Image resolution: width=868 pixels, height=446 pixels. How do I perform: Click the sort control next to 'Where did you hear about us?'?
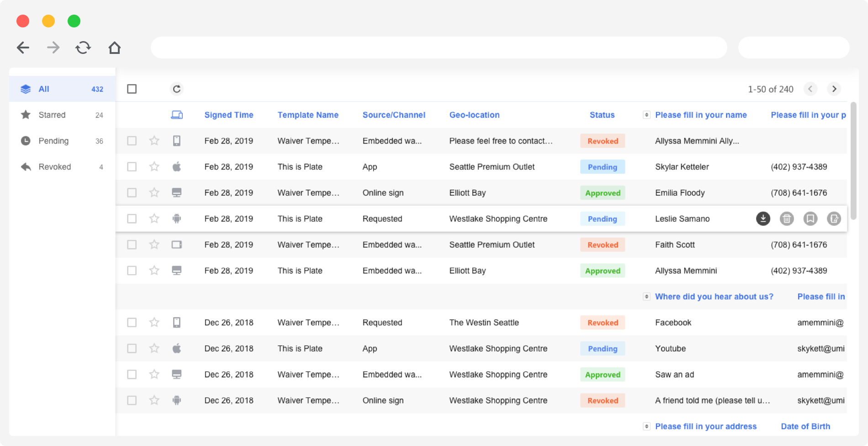[x=646, y=297]
